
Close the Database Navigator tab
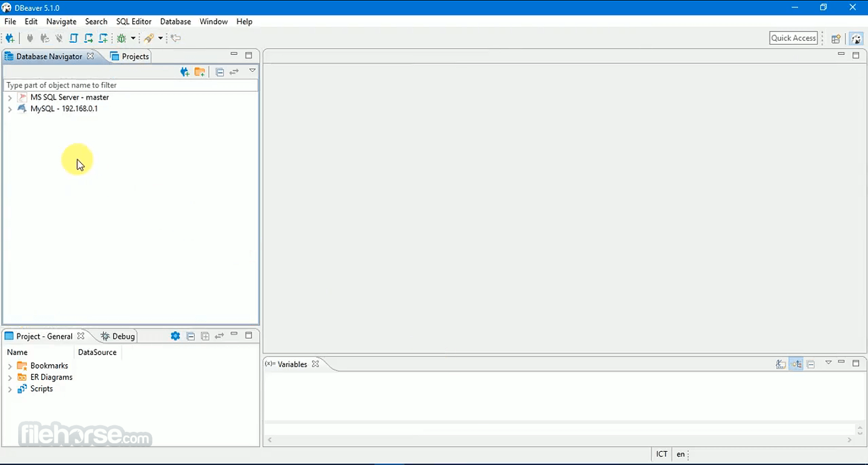pyautogui.click(x=90, y=56)
